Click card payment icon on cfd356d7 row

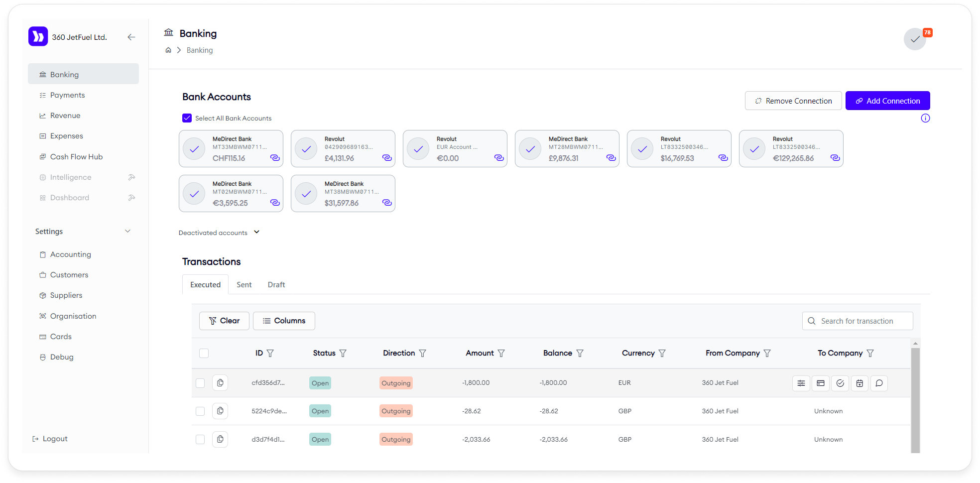point(821,383)
